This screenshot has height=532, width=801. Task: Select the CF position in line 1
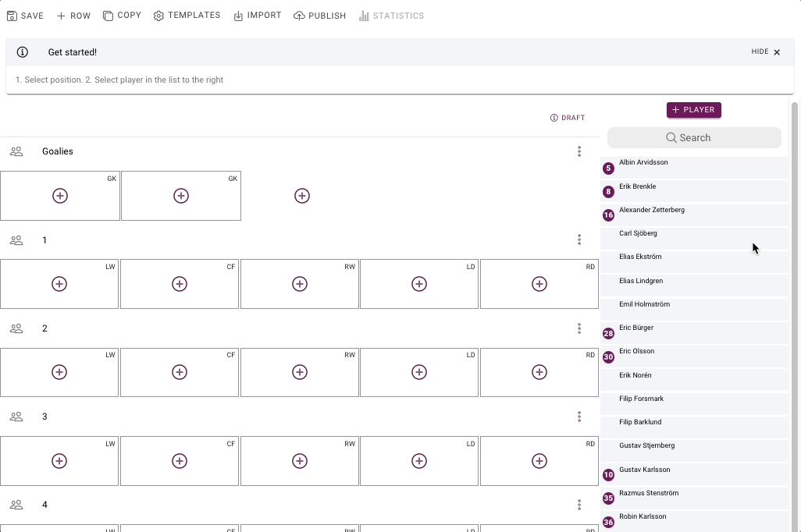[x=180, y=284]
